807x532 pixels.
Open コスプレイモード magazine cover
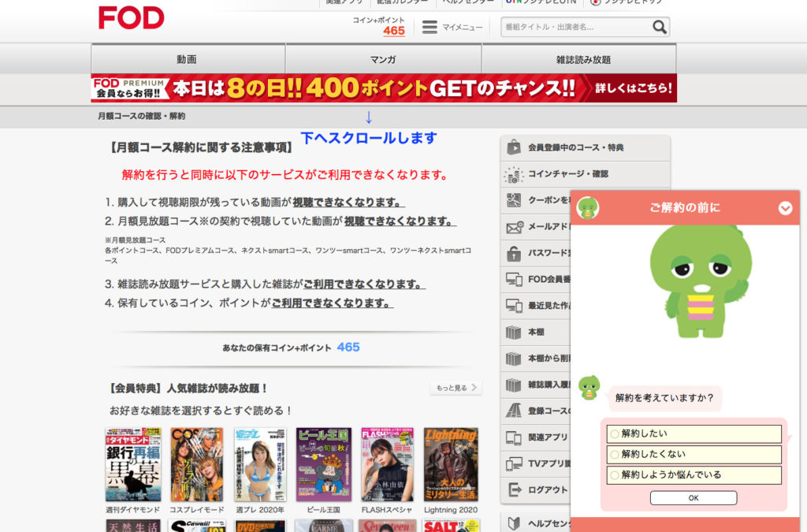point(196,464)
